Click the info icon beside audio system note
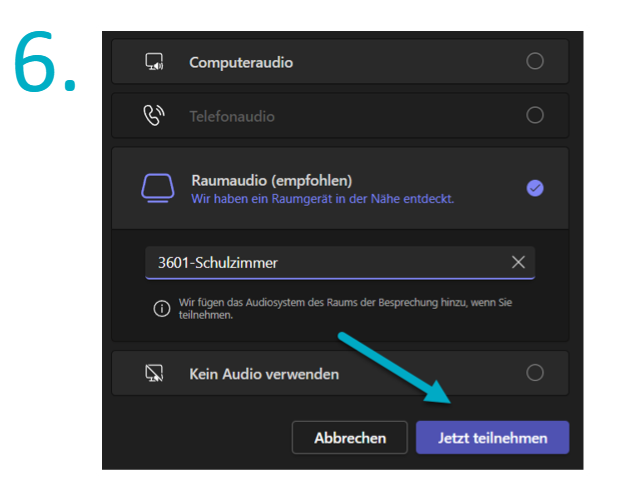This screenshot has width=619, height=496. pyautogui.click(x=161, y=308)
